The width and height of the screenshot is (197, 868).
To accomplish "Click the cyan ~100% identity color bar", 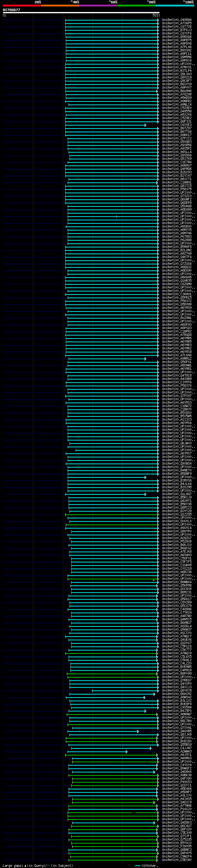I will [175, 6].
